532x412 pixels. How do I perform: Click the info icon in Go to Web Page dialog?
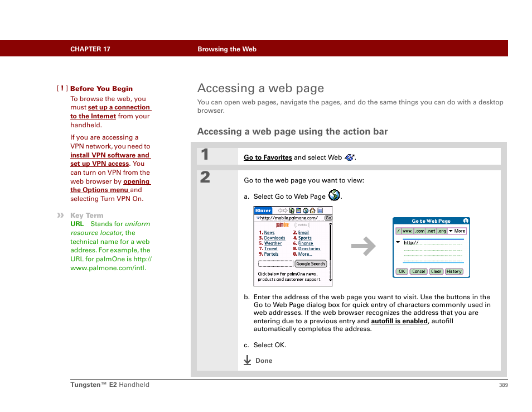[466, 221]
